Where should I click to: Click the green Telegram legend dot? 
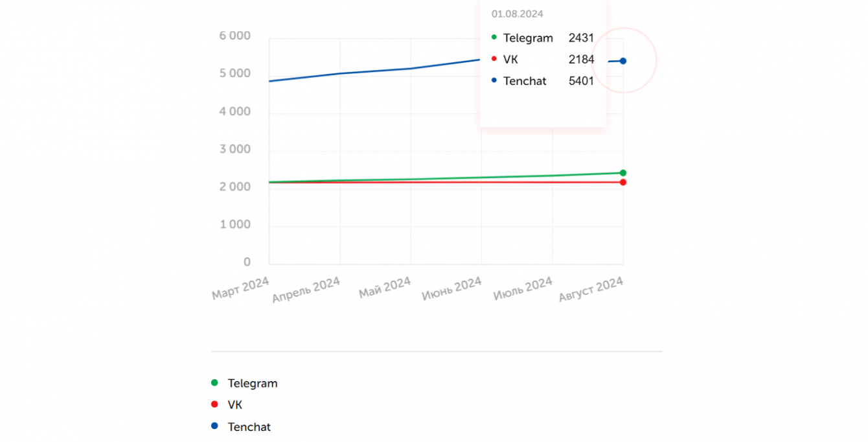214,382
